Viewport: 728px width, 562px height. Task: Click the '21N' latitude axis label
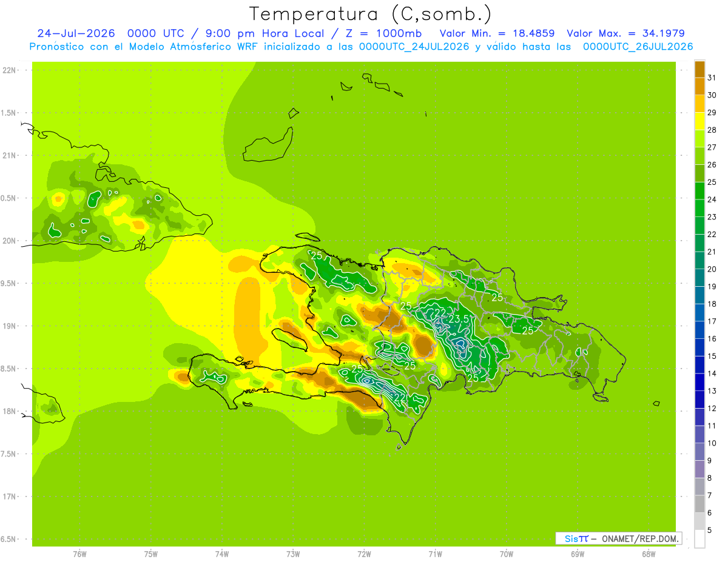tap(10, 155)
